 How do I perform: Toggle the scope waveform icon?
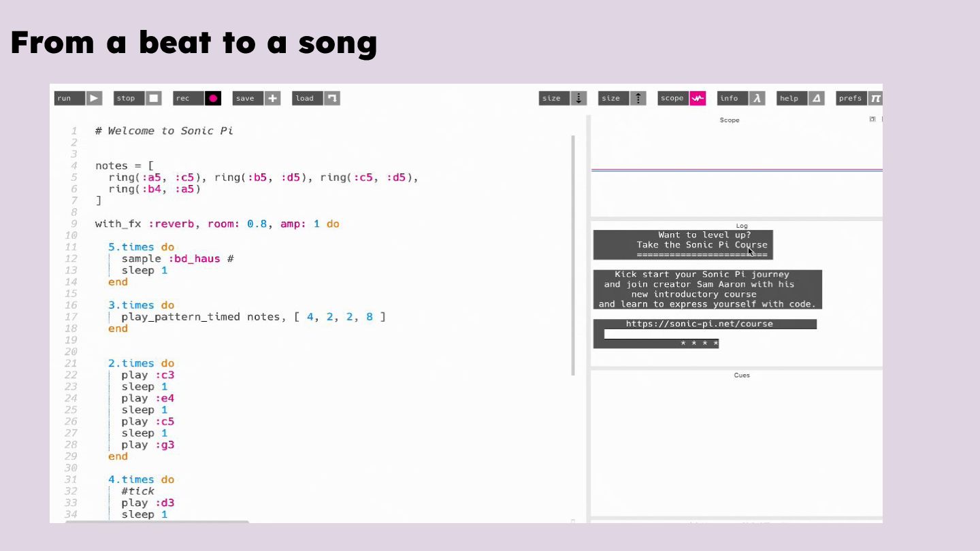click(x=698, y=98)
